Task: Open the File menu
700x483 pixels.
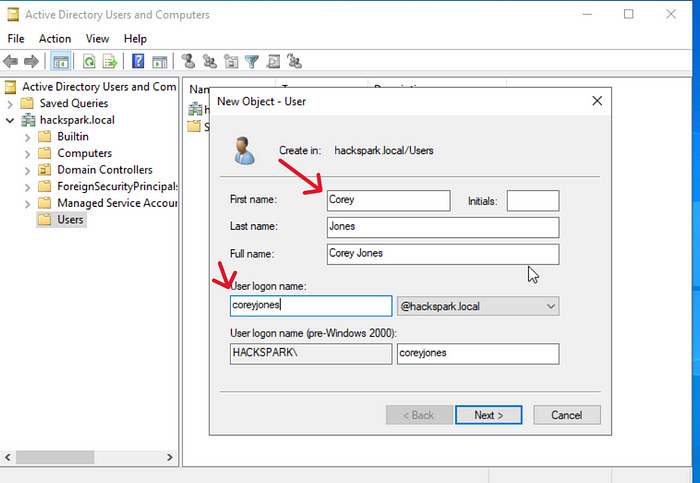Action: pyautogui.click(x=16, y=39)
